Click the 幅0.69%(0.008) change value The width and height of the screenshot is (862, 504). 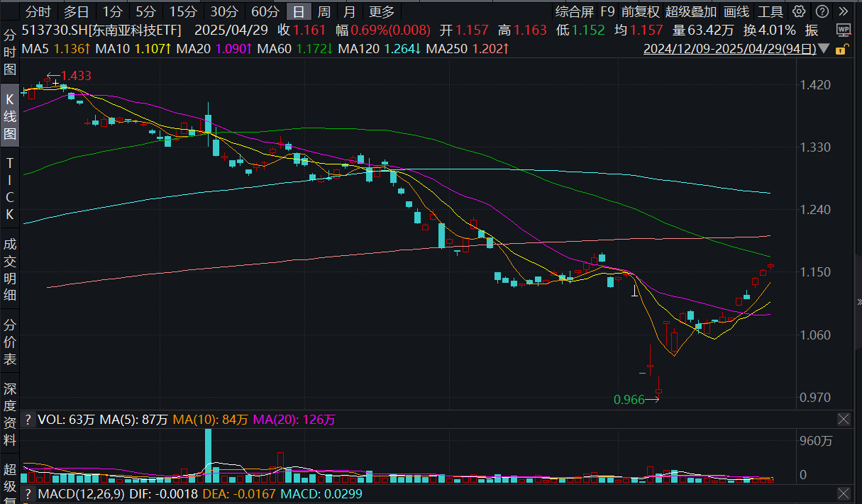pos(383,30)
